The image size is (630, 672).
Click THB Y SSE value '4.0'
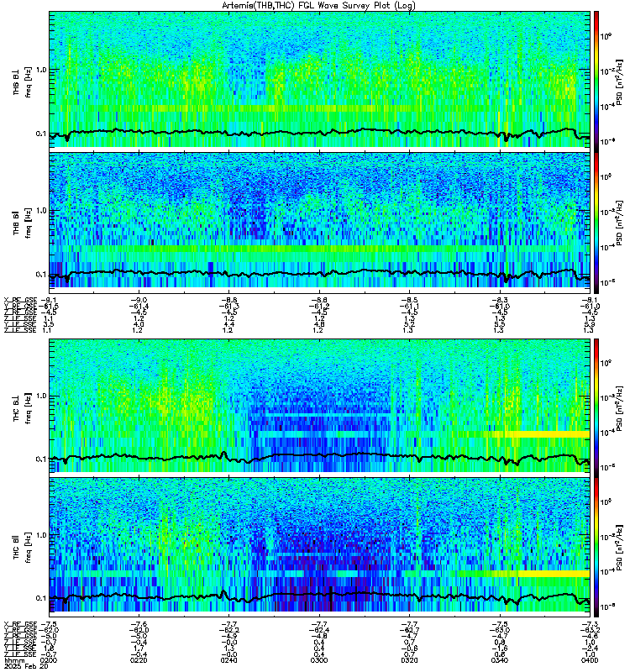(x=138, y=324)
